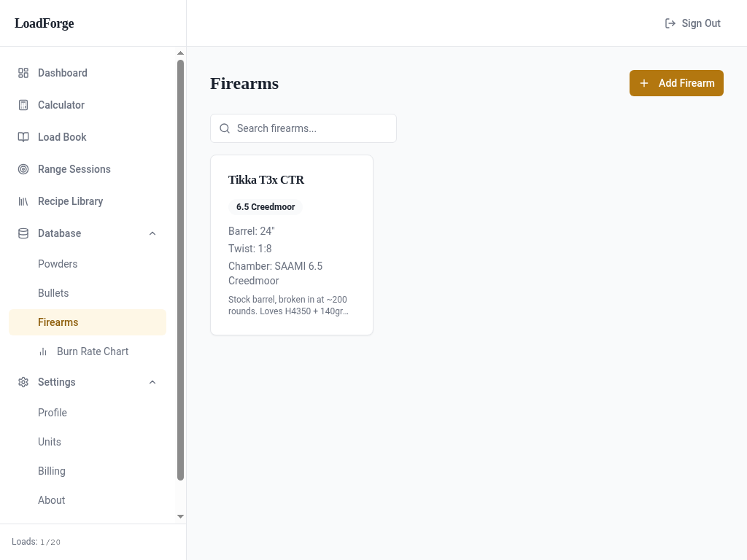This screenshot has width=747, height=560.
Task: Select the active Firearms sidebar item
Action: pyautogui.click(x=88, y=322)
